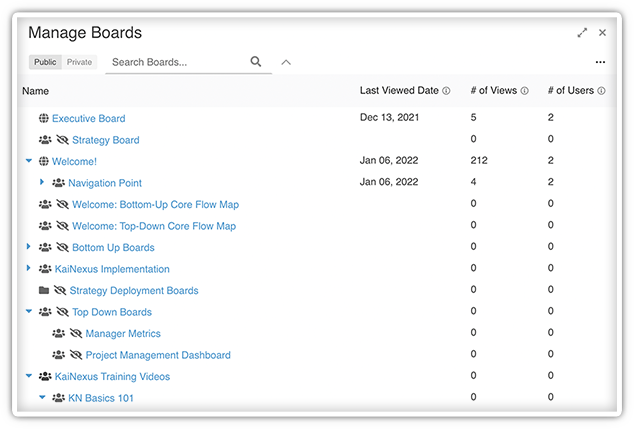
Task: Open the KN Basics 101 link
Action: [101, 398]
